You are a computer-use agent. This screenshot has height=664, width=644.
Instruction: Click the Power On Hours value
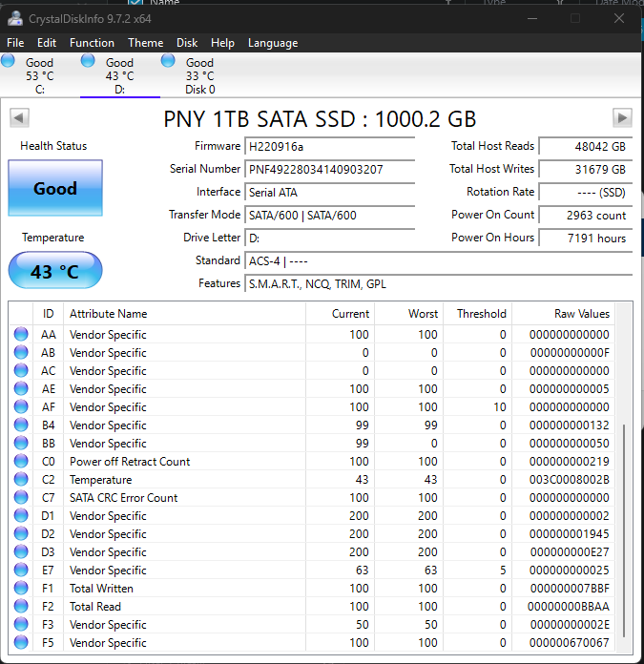[586, 239]
